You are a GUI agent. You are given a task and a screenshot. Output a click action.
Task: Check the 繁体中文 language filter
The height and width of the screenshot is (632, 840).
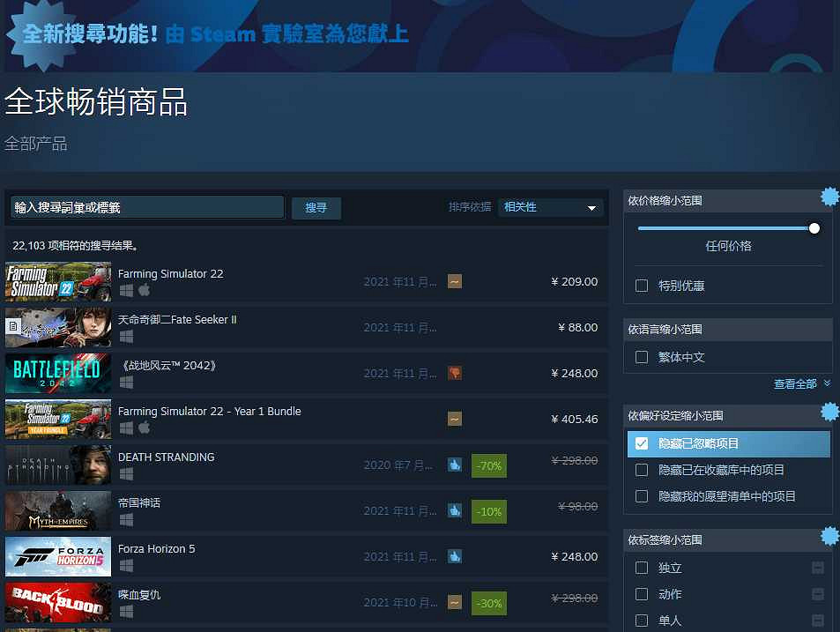pyautogui.click(x=642, y=357)
